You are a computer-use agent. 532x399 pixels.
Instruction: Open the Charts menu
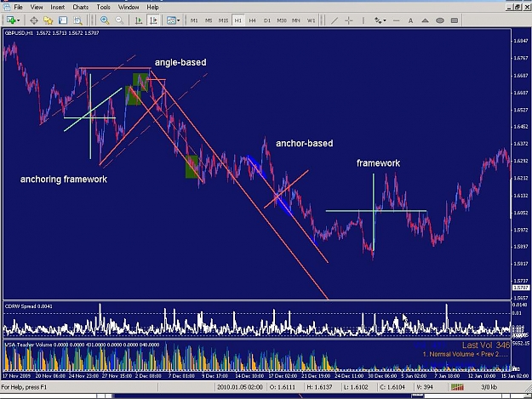(x=81, y=7)
